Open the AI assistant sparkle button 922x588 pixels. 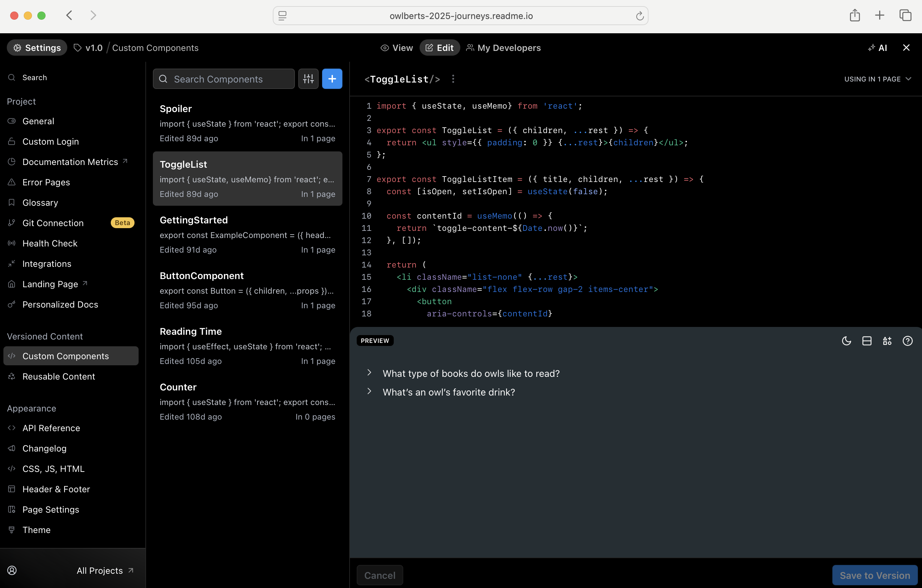877,48
